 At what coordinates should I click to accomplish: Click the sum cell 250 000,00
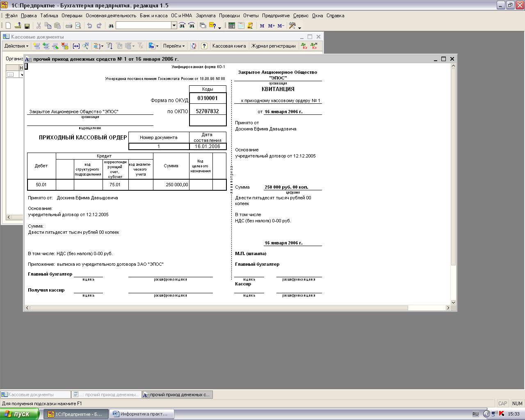(x=171, y=185)
